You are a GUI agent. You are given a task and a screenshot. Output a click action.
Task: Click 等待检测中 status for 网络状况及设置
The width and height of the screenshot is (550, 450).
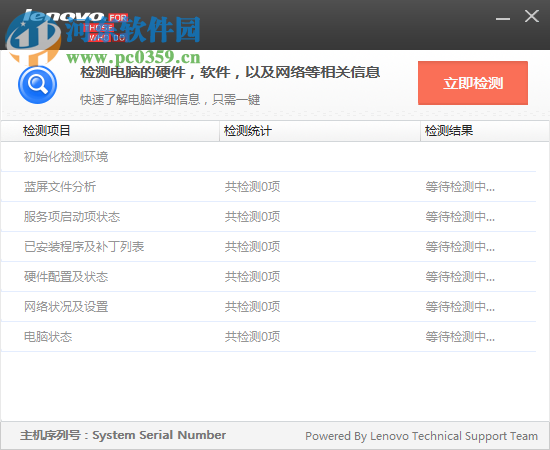460,307
